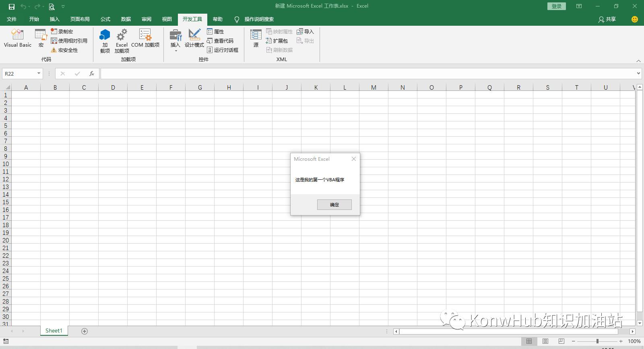Add a new sheet with plus icon
Screen dimensions: 644x349
(x=85, y=331)
